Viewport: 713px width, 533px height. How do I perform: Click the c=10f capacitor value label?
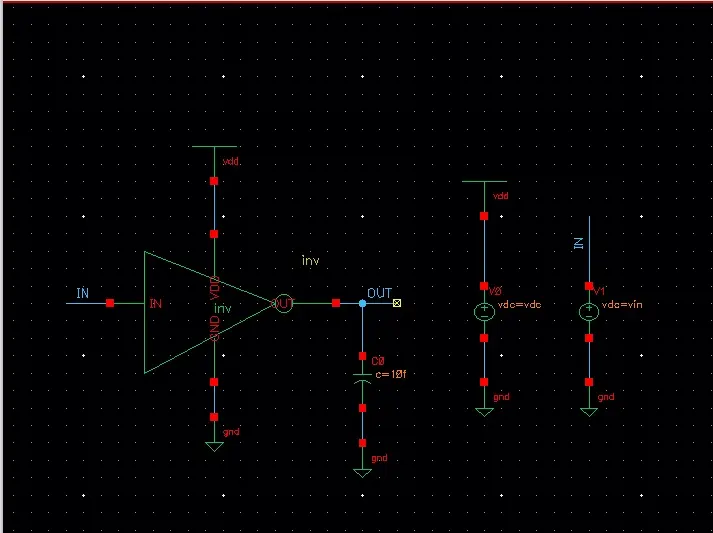(391, 374)
